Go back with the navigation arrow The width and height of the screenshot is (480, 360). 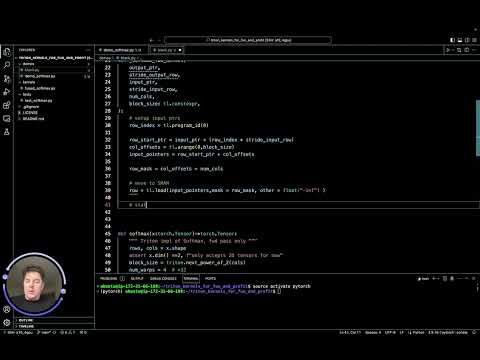tap(151, 40)
